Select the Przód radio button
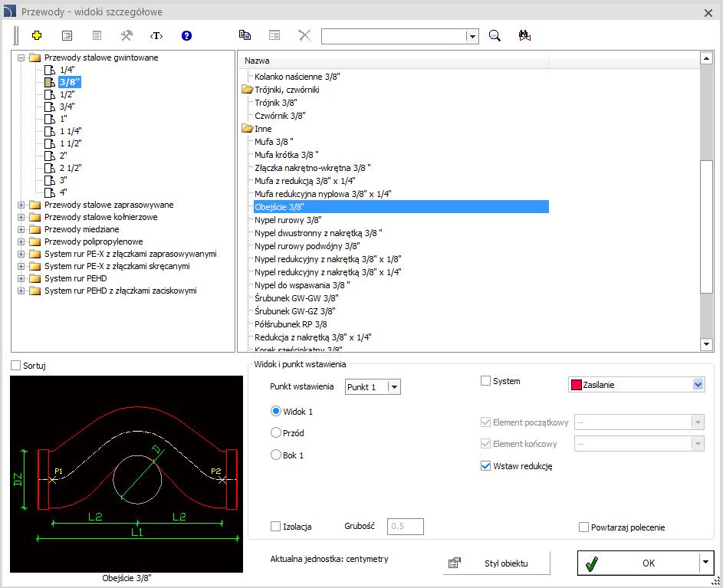Screen dimensions: 723x588 click(x=276, y=432)
